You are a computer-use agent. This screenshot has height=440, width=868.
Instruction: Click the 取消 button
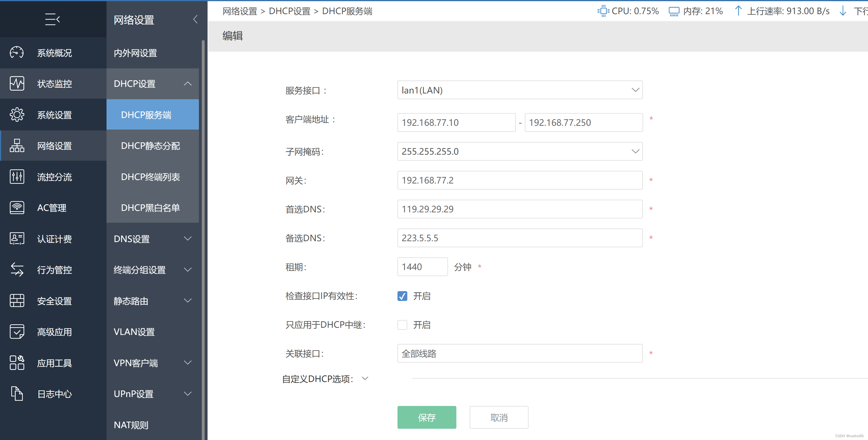tap(499, 417)
